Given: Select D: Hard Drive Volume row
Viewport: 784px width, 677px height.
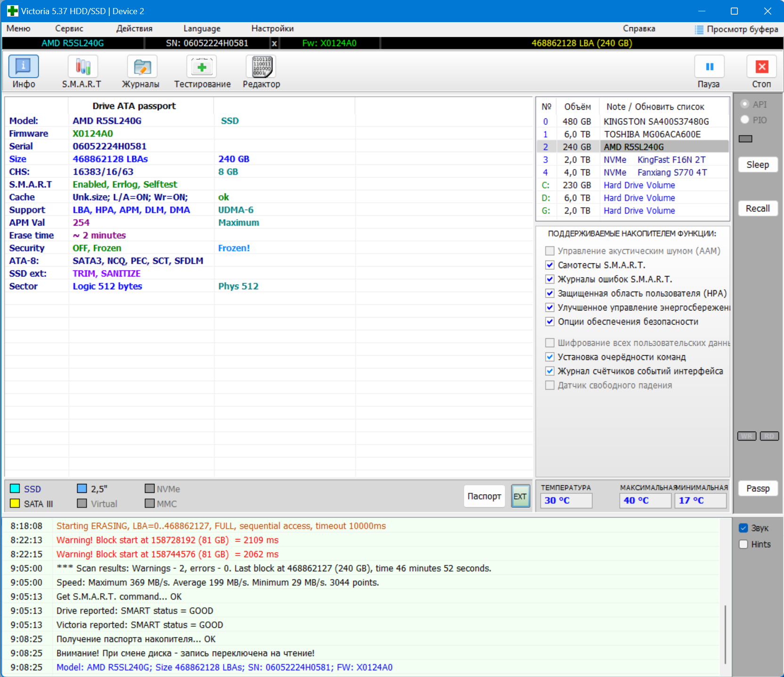Looking at the screenshot, I should click(633, 198).
